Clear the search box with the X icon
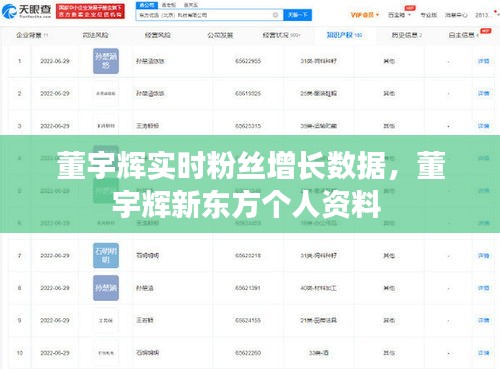 point(275,15)
